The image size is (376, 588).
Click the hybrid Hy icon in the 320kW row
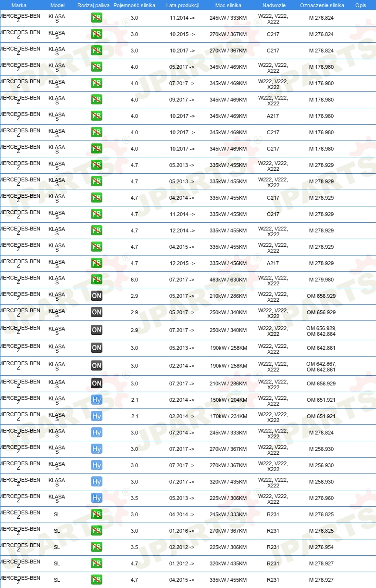click(x=97, y=482)
